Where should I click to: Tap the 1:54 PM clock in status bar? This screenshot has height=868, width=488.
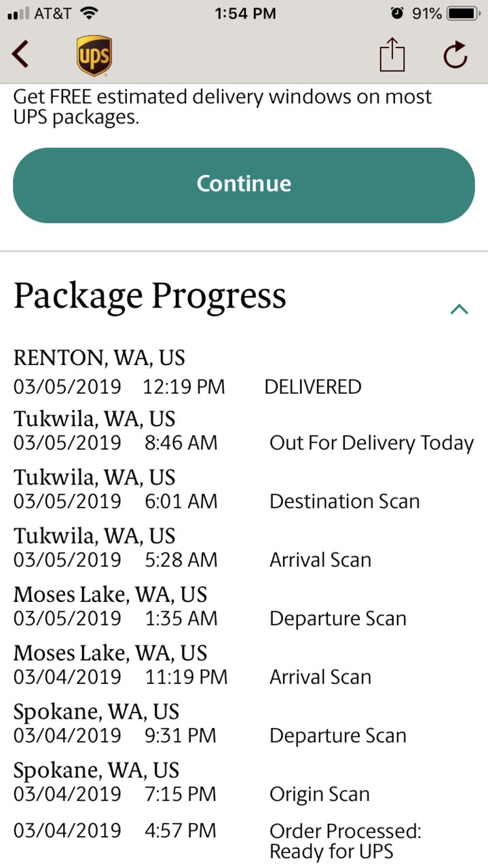pyautogui.click(x=244, y=13)
